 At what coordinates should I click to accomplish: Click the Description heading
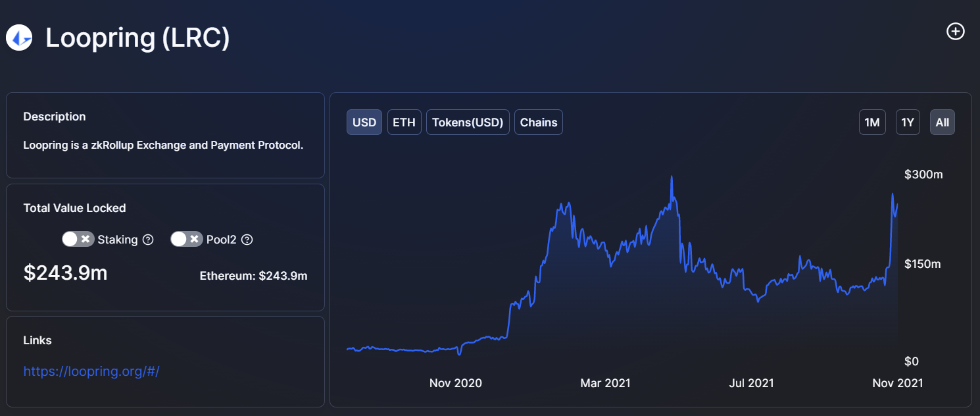pos(55,117)
